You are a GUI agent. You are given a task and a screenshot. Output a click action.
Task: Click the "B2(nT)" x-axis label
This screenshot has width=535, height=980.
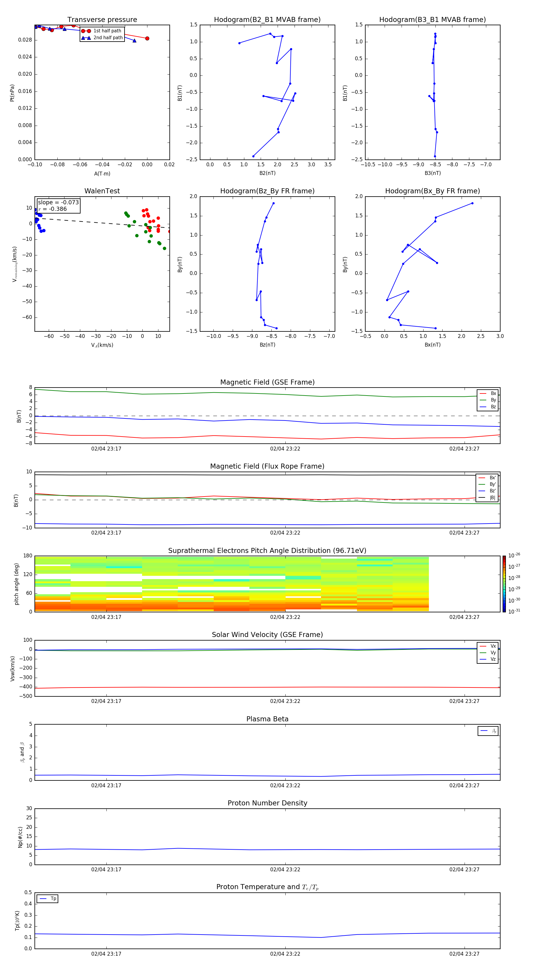coord(267,173)
